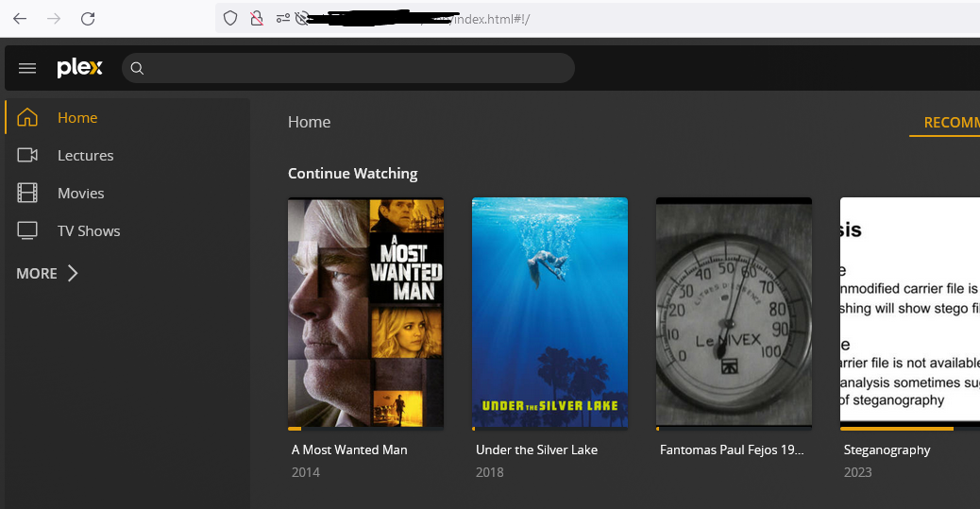Click the insecure connection lock icon
Screen dimensions: 980x509
256,19
